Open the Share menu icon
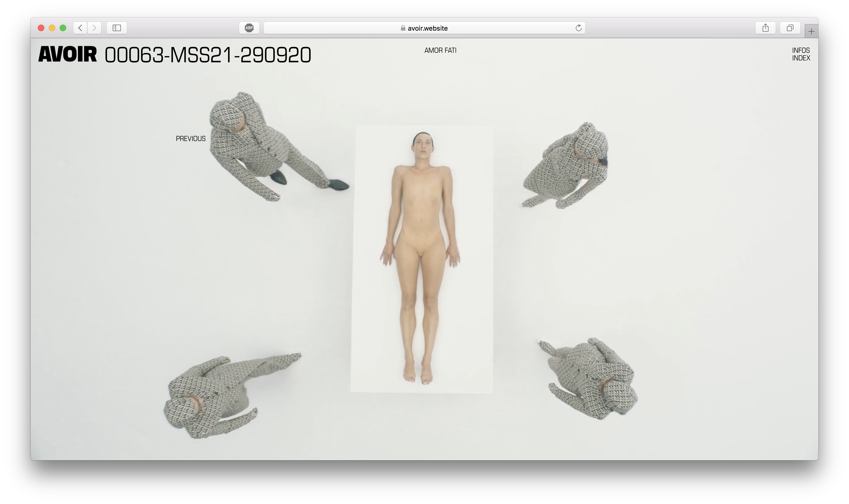Image resolution: width=849 pixels, height=504 pixels. coord(765,28)
